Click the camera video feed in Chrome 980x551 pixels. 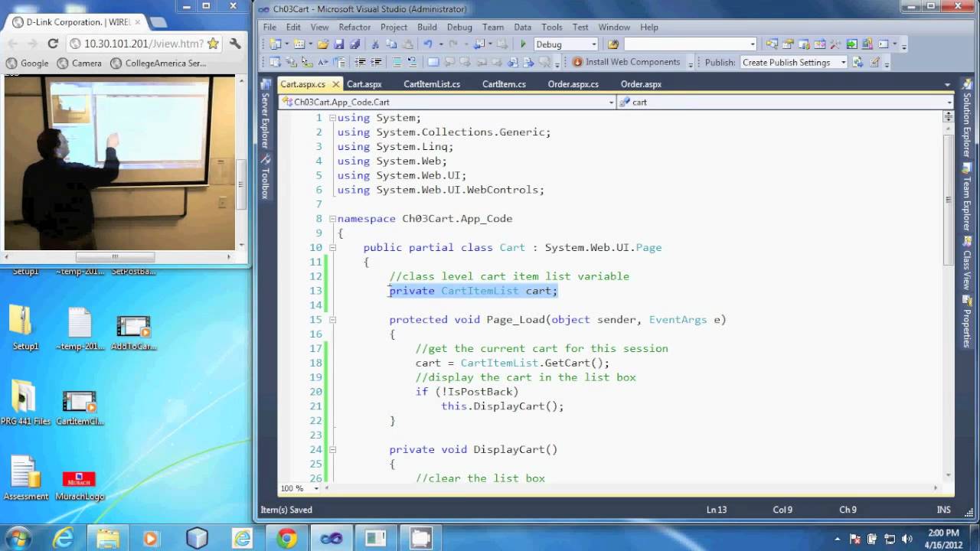(119, 162)
